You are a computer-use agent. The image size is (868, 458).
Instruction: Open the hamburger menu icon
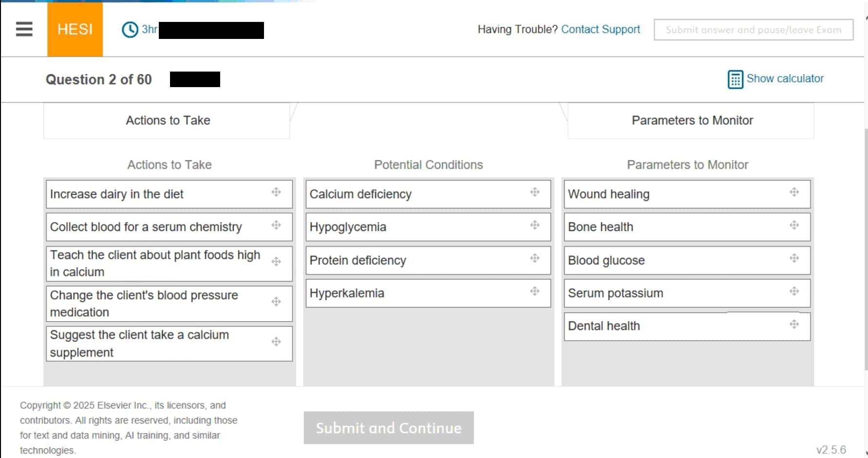[24, 29]
